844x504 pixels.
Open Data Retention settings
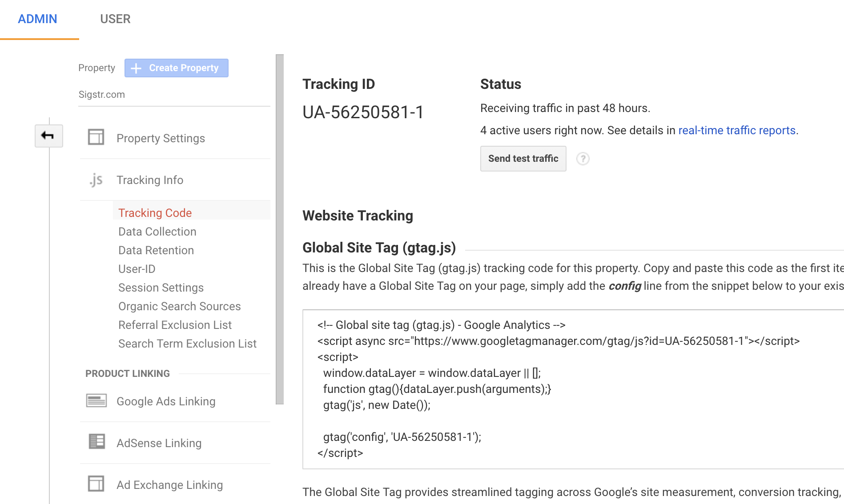156,250
